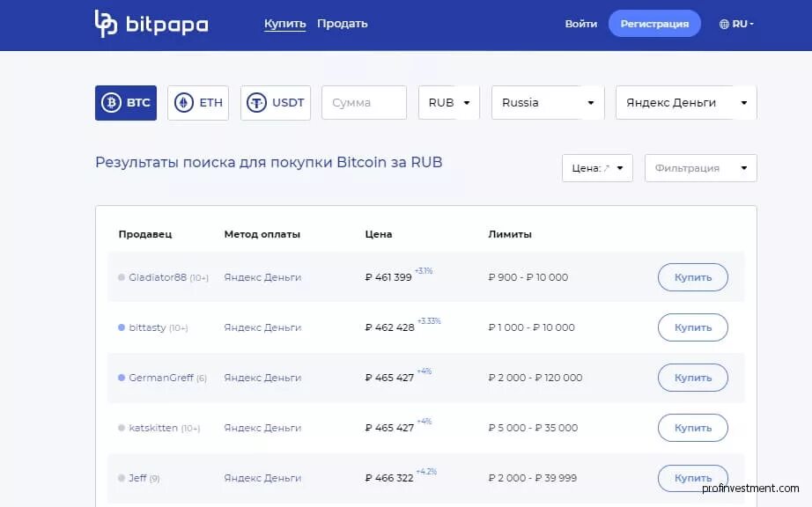Open the Цена sort dropdown

597,168
